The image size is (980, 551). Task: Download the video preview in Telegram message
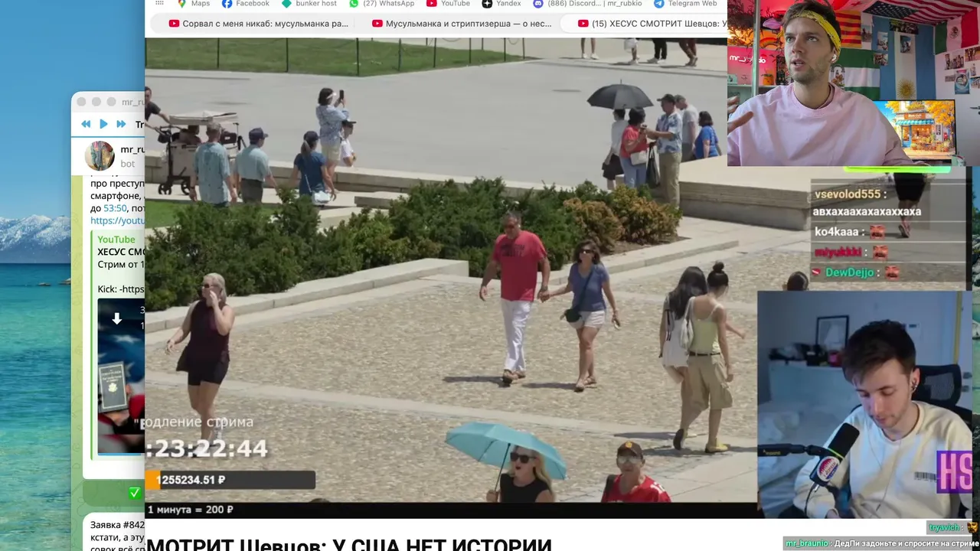pyautogui.click(x=117, y=319)
